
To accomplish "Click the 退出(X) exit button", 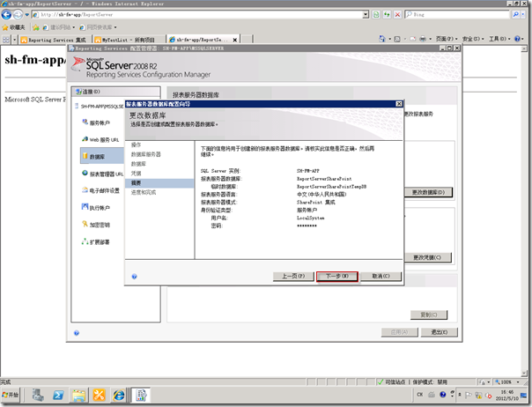I will coord(439,332).
